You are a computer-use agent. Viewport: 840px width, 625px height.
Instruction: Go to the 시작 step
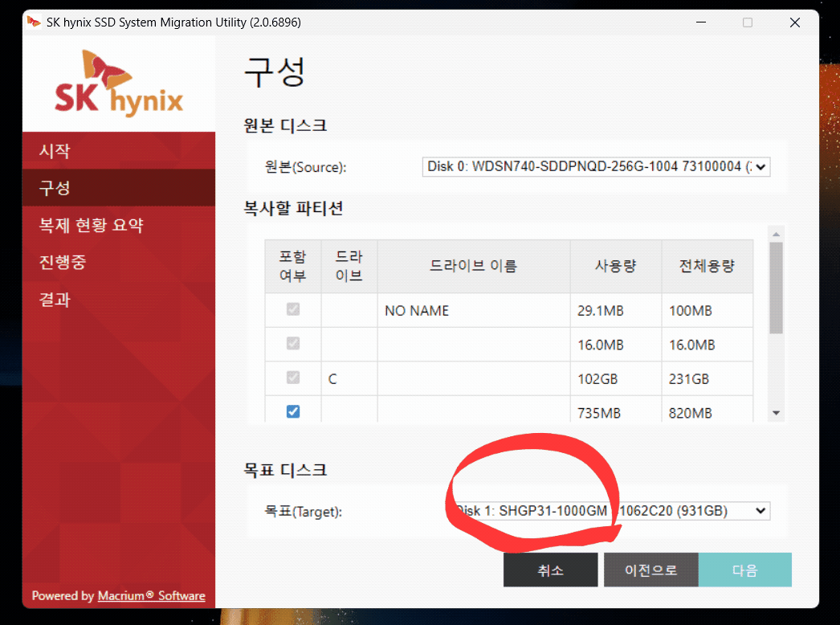coord(119,150)
